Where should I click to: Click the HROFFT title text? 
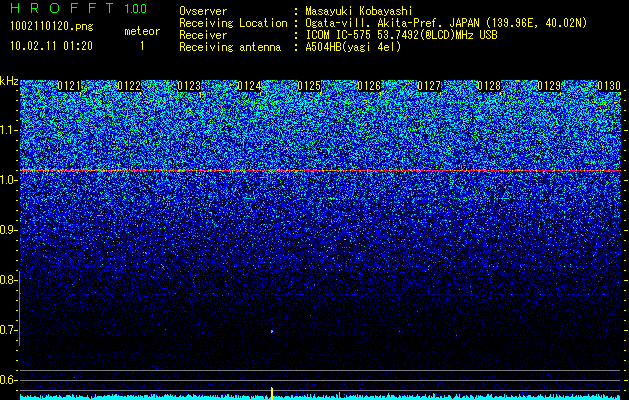pyautogui.click(x=62, y=8)
